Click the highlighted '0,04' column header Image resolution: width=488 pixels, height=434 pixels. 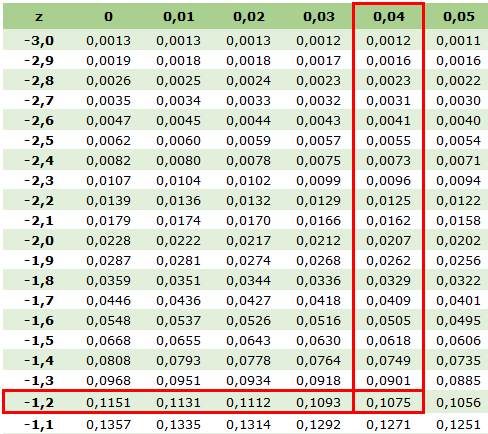(389, 17)
